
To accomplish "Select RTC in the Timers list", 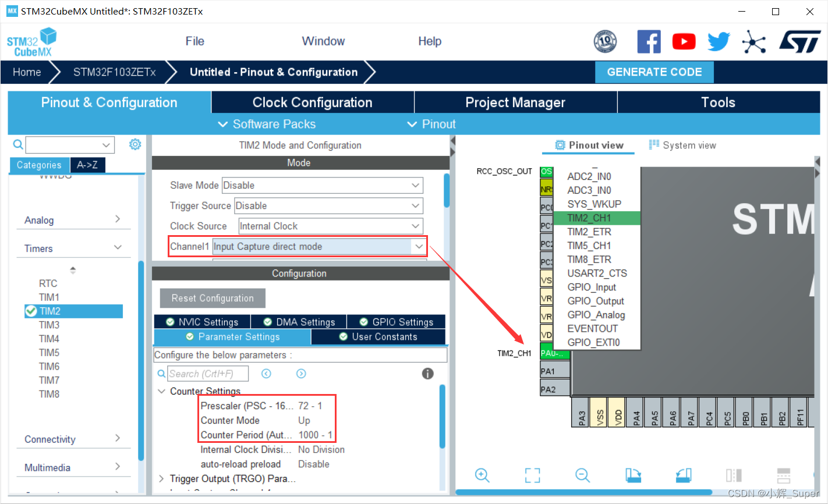I will pos(48,283).
